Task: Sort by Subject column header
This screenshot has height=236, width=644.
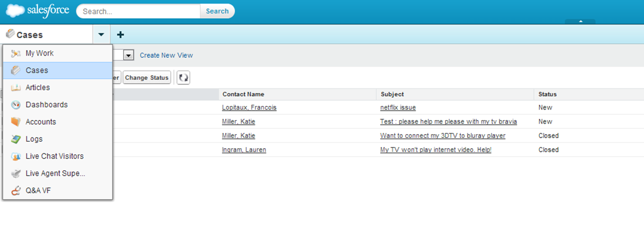Action: (392, 94)
